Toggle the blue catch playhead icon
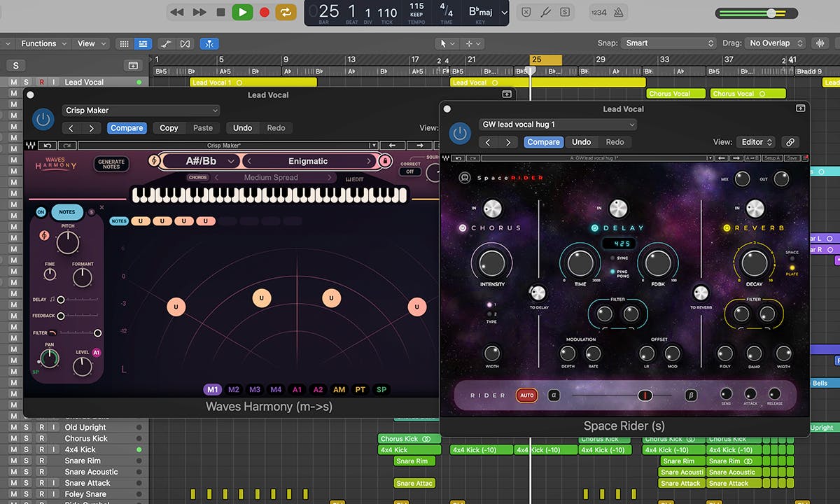 [209, 43]
